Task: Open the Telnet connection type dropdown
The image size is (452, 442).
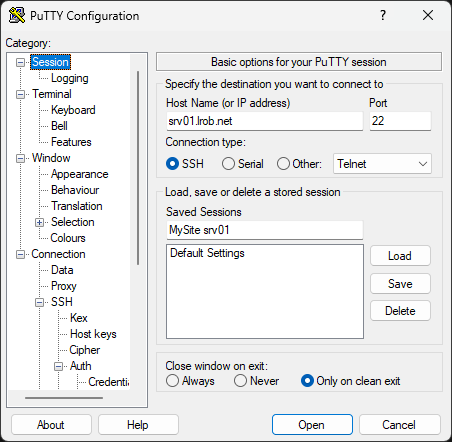Action: pos(382,164)
